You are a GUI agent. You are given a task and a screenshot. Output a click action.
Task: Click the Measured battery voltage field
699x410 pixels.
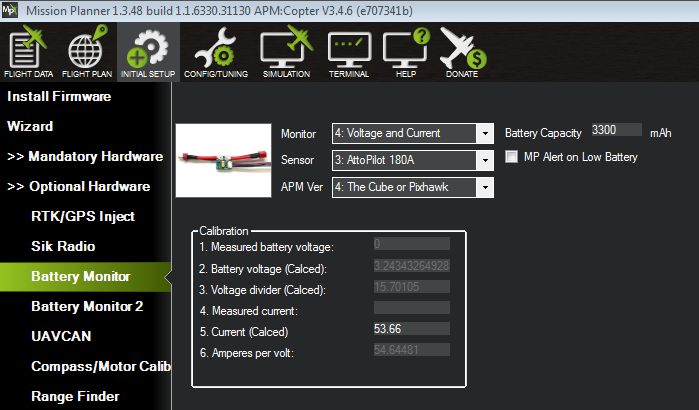pyautogui.click(x=411, y=244)
